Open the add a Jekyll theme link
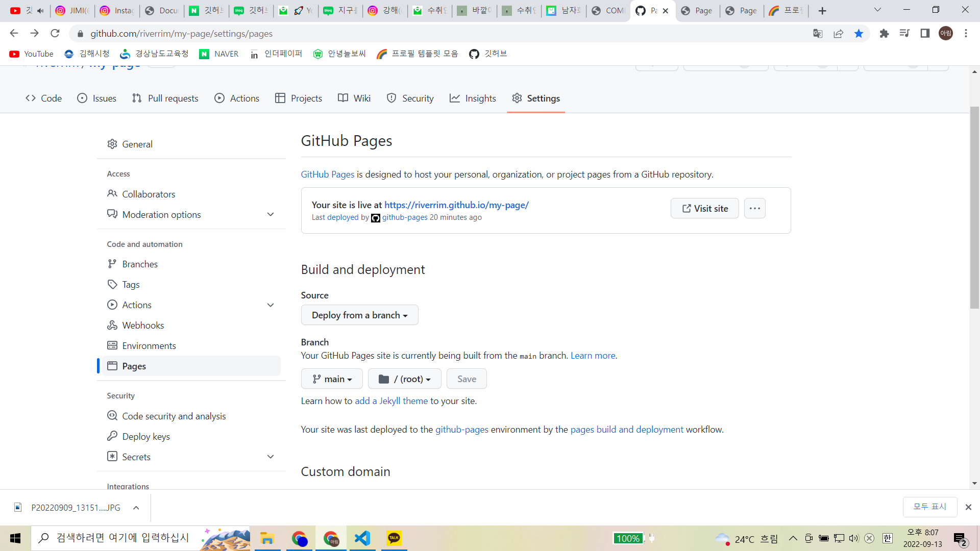The image size is (980, 551). click(391, 400)
